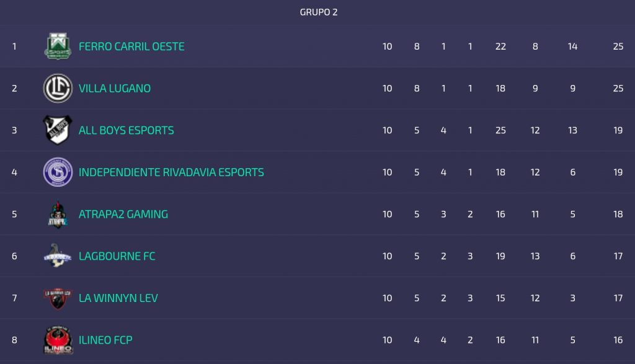
Task: Click the Lagbourne FC team logo
Action: coord(58,255)
